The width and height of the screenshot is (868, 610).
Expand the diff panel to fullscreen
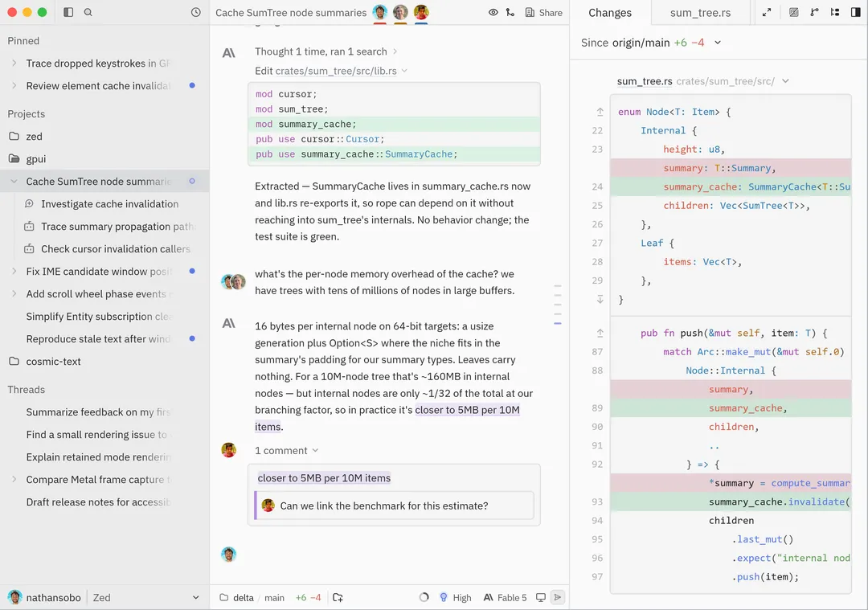(x=767, y=12)
